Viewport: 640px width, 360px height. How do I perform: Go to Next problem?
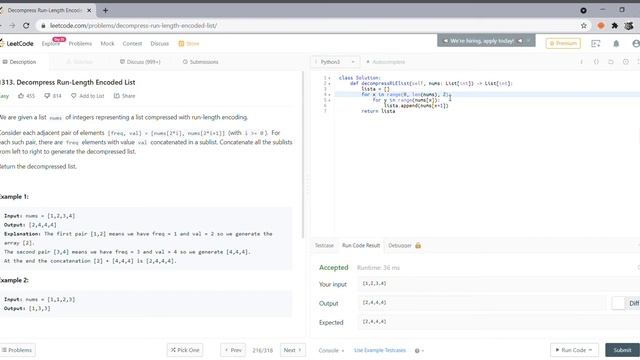[x=293, y=350]
